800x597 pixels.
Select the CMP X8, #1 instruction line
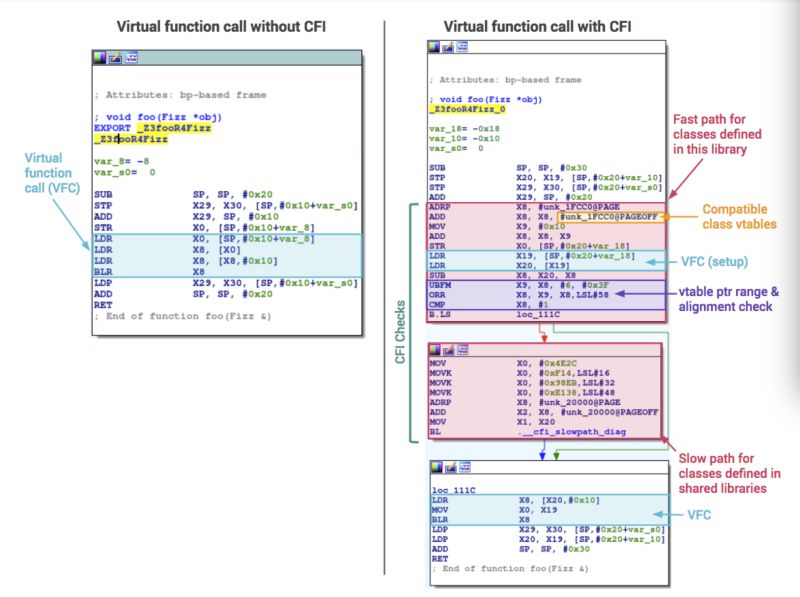tap(479, 302)
